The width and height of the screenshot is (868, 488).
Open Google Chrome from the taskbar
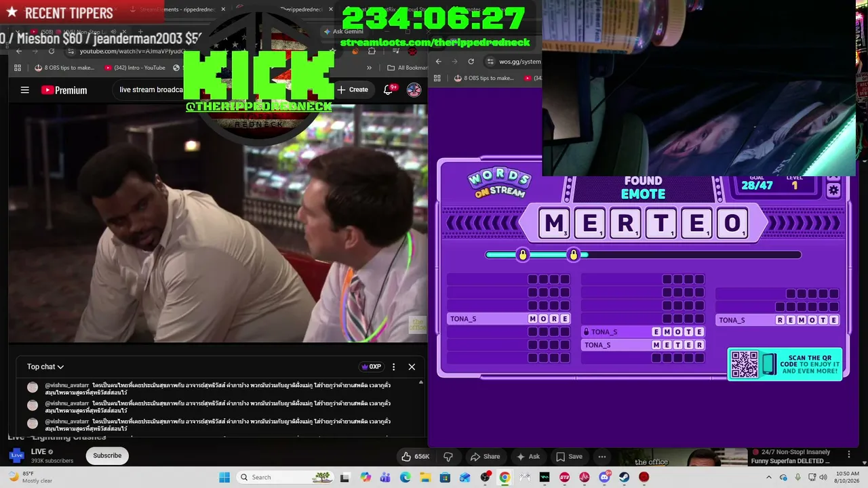coord(505,477)
